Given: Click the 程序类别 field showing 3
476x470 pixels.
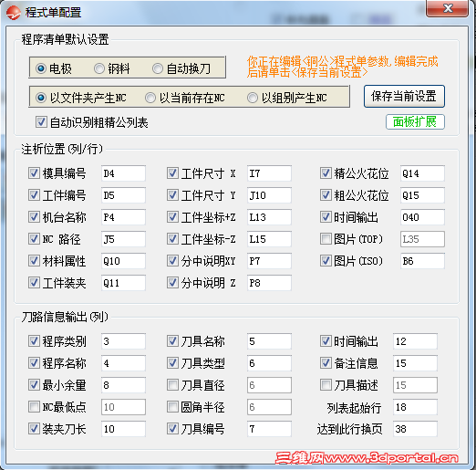Looking at the screenshot, I should pyautogui.click(x=123, y=341).
